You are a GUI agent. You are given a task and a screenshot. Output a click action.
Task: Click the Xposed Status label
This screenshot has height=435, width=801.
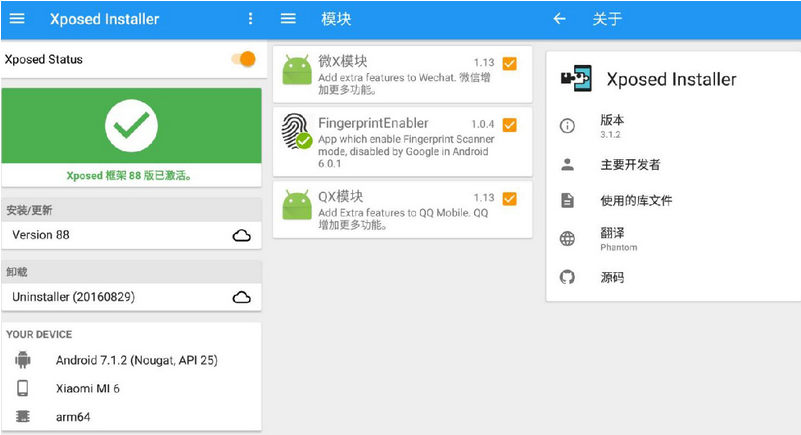coord(43,59)
